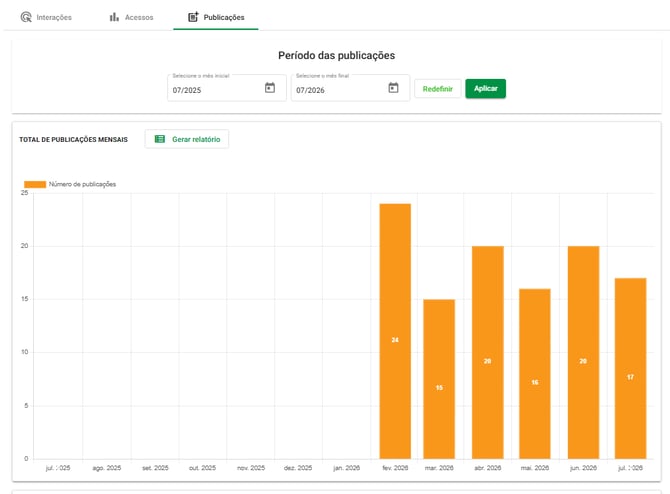Toggle the orange Número de publicações legend swatch
The width and height of the screenshot is (670, 494).
(x=35, y=184)
